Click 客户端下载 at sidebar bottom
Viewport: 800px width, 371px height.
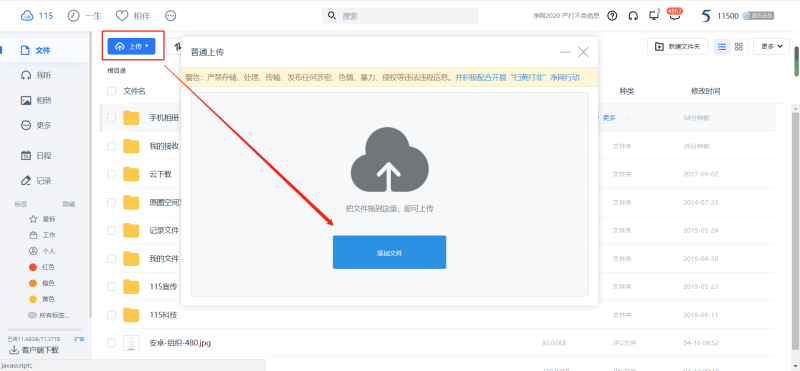[x=35, y=351]
